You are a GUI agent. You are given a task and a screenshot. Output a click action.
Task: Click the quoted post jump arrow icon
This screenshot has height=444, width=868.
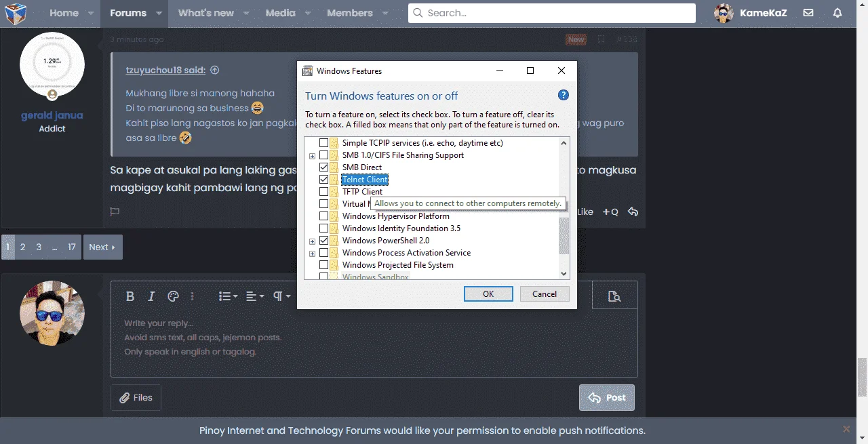pyautogui.click(x=215, y=70)
